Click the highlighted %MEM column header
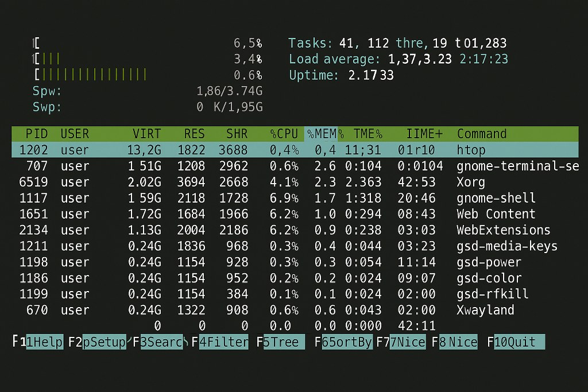Screen dimensions: 588x392 click(321, 134)
